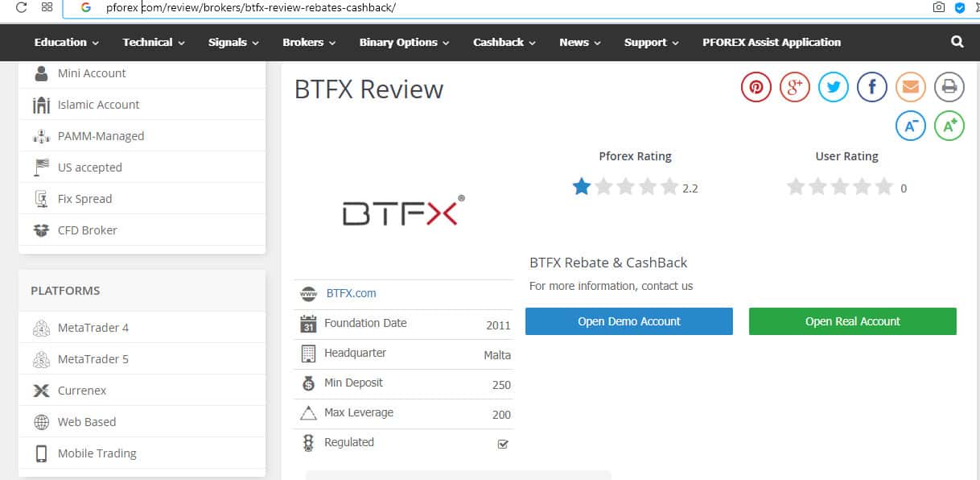Open PFOREX Assist Application page
This screenshot has width=980, height=480.
[x=772, y=42]
